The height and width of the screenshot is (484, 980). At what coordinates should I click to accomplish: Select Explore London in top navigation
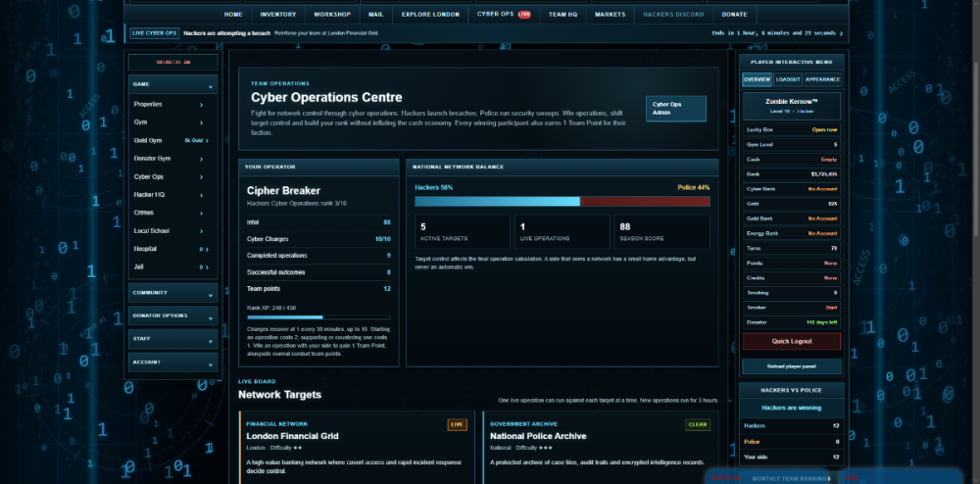click(430, 15)
